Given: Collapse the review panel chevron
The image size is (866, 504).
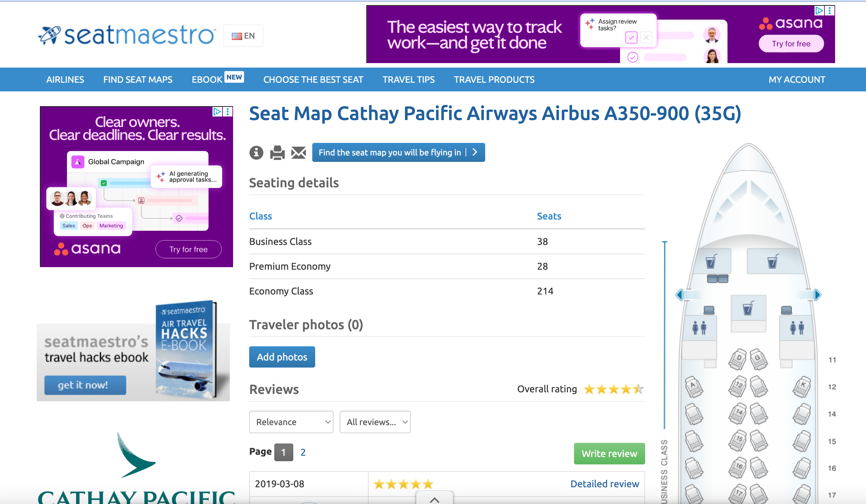Looking at the screenshot, I should click(x=434, y=500).
